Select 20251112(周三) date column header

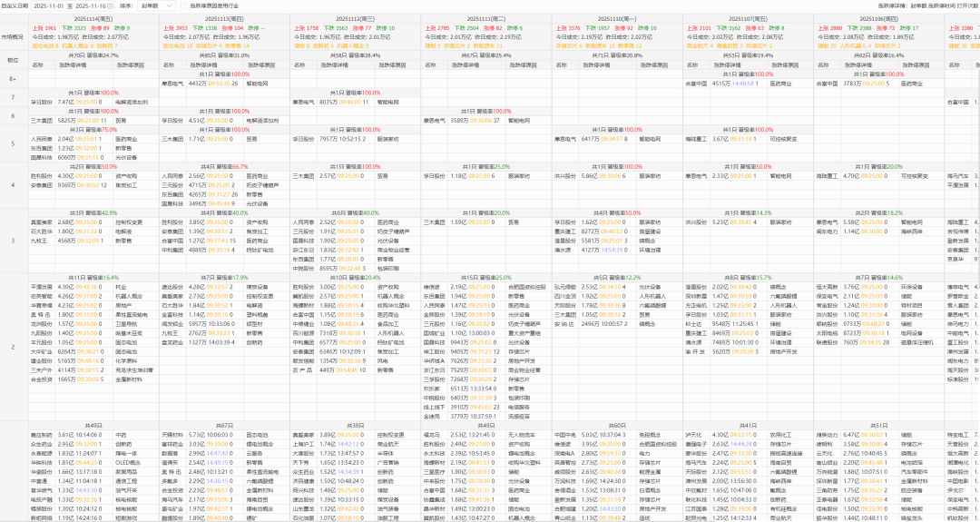click(x=356, y=17)
